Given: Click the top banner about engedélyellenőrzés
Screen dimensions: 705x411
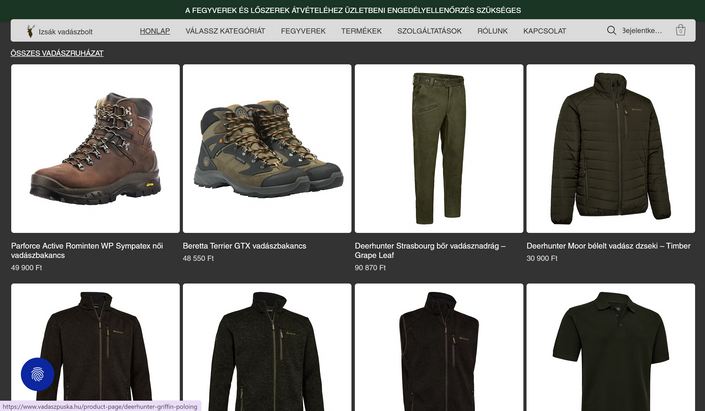Looking at the screenshot, I should 353,10.
